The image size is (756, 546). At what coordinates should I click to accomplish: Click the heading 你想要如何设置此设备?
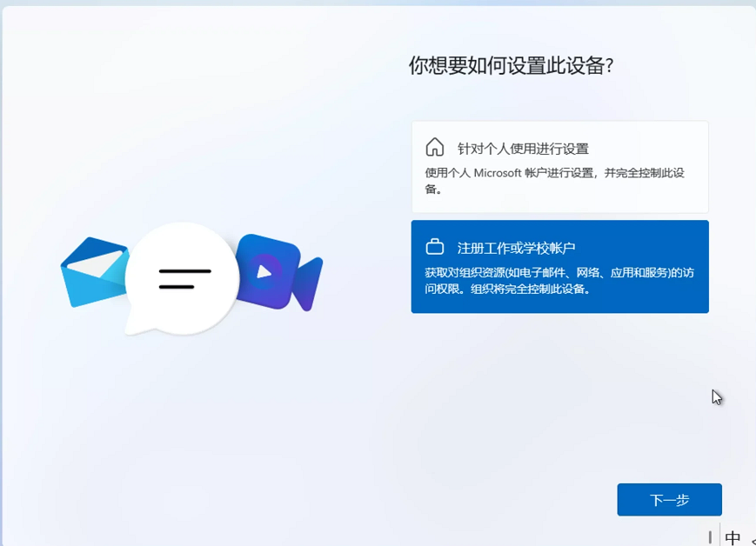point(512,66)
